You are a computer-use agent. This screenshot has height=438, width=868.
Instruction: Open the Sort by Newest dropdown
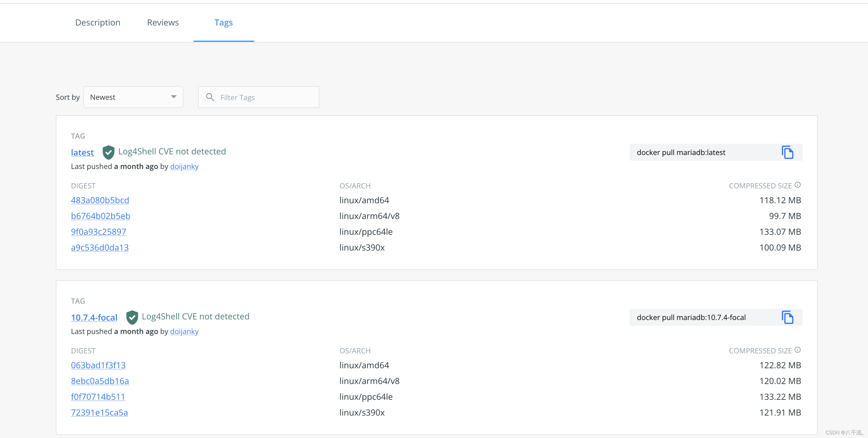point(133,97)
